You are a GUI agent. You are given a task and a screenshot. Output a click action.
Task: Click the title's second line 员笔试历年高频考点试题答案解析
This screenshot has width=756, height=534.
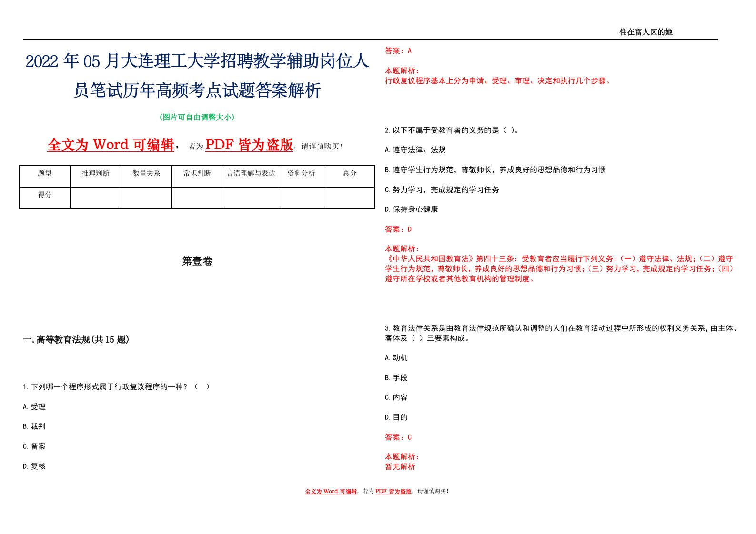coord(197,90)
